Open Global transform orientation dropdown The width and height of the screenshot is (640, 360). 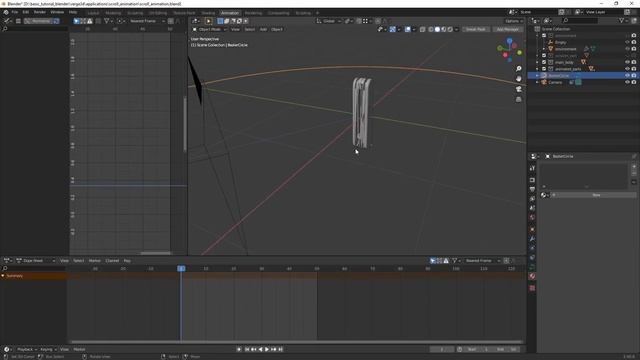(x=329, y=21)
